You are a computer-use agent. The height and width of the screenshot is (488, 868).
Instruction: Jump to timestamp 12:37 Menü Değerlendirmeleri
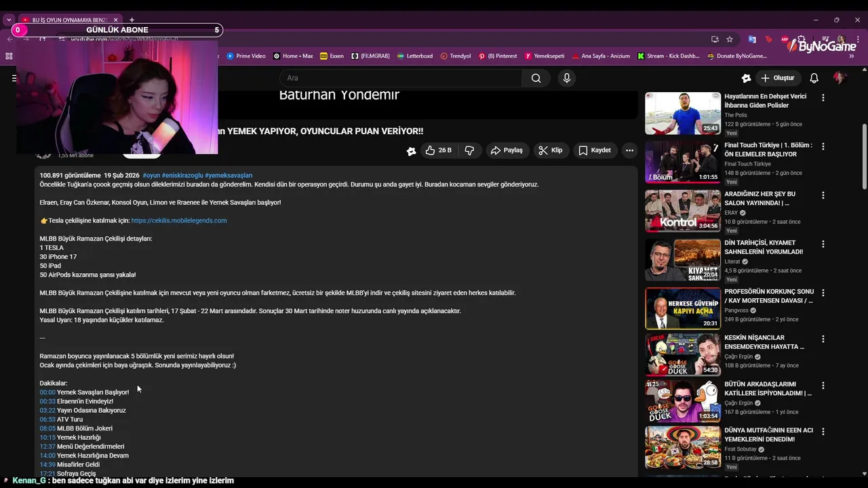click(x=47, y=447)
